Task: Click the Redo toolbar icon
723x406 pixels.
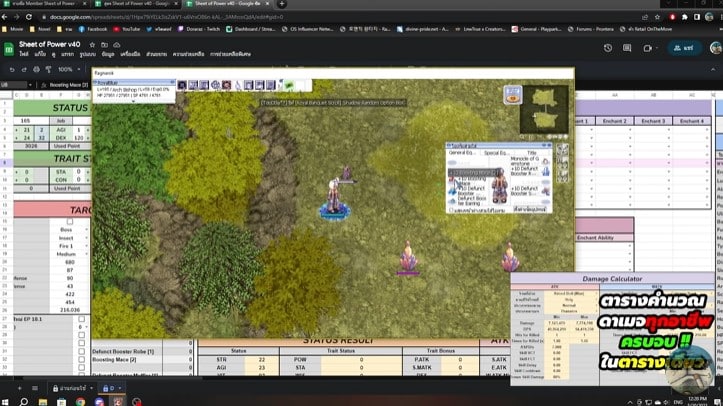Action: 24,70
